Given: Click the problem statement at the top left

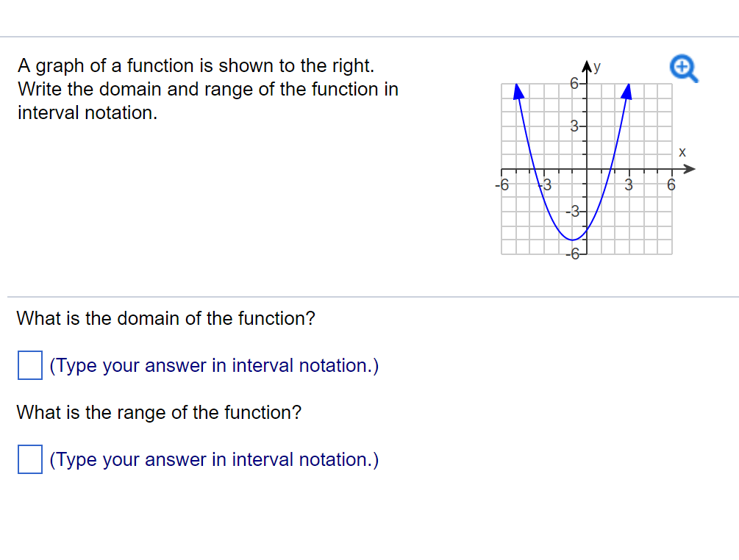Looking at the screenshot, I should (x=208, y=89).
